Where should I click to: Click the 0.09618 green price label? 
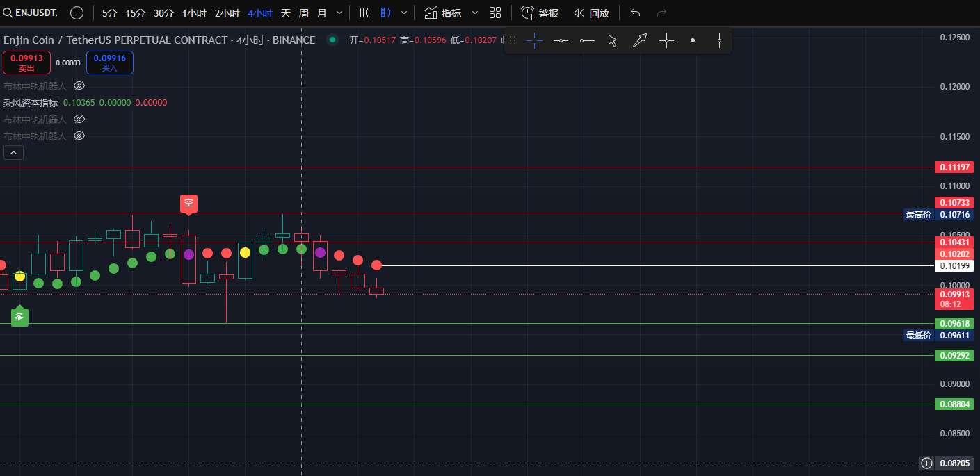tap(954, 323)
